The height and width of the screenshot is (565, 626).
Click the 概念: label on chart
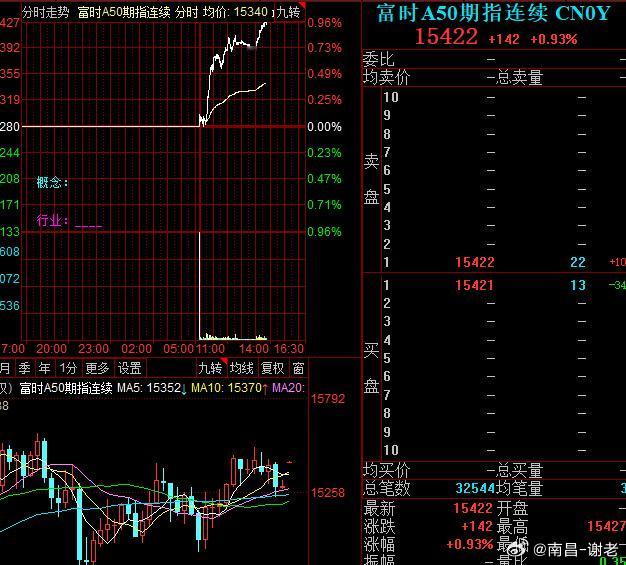(52, 183)
